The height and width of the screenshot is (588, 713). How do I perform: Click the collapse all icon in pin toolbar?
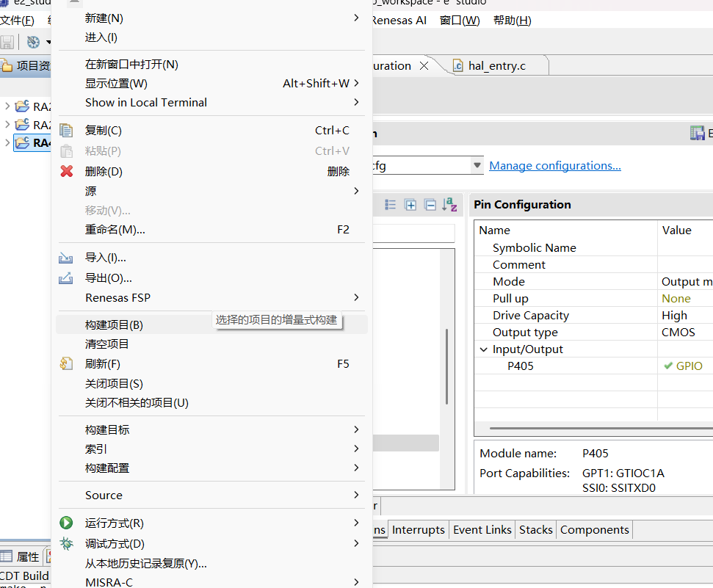[x=430, y=205]
